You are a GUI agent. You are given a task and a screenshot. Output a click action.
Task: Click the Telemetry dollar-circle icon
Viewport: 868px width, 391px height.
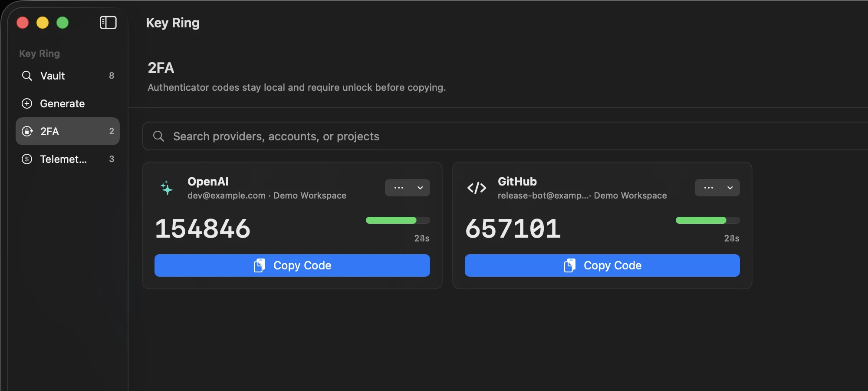[x=27, y=159]
